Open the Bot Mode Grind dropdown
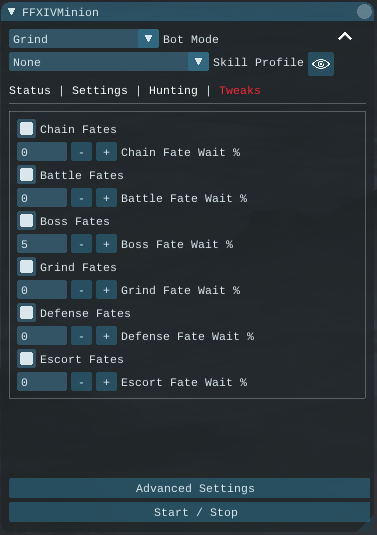Image resolution: width=377 pixels, height=535 pixels. (x=84, y=39)
